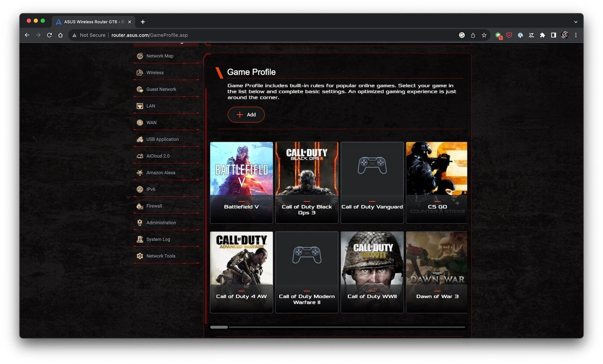Expand the tab search dropdown arrow

click(576, 22)
